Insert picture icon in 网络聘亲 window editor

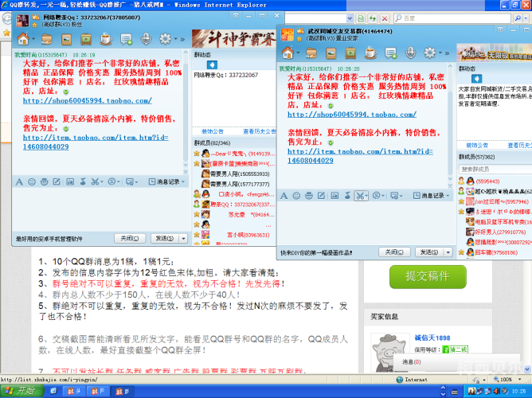(x=70, y=182)
